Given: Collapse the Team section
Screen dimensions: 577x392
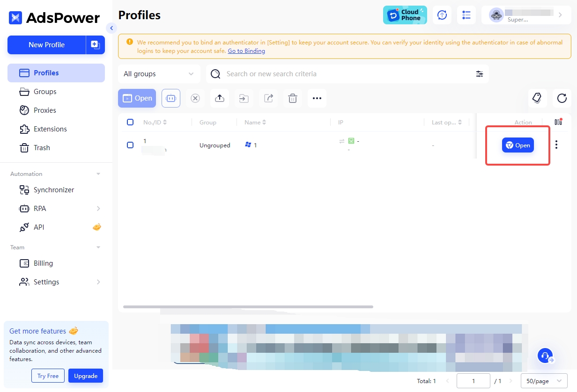Looking at the screenshot, I should 98,247.
